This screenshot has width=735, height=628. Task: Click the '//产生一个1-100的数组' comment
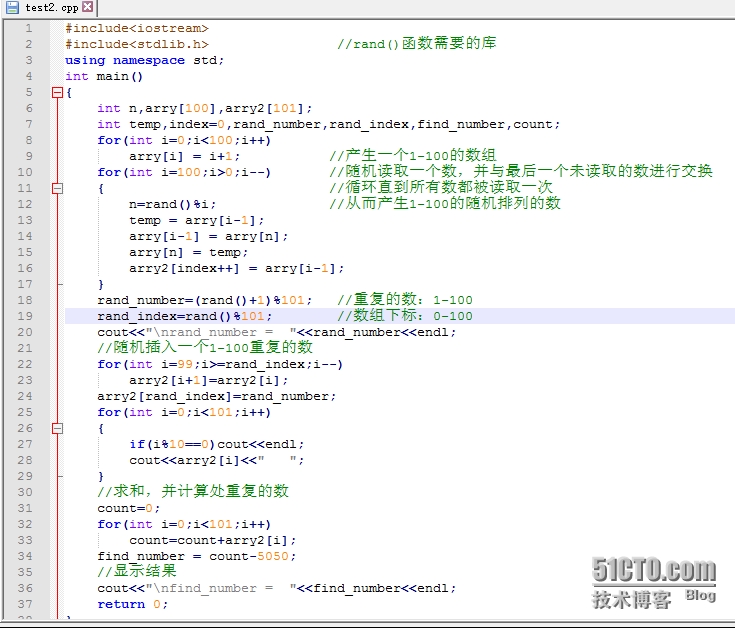click(412, 155)
